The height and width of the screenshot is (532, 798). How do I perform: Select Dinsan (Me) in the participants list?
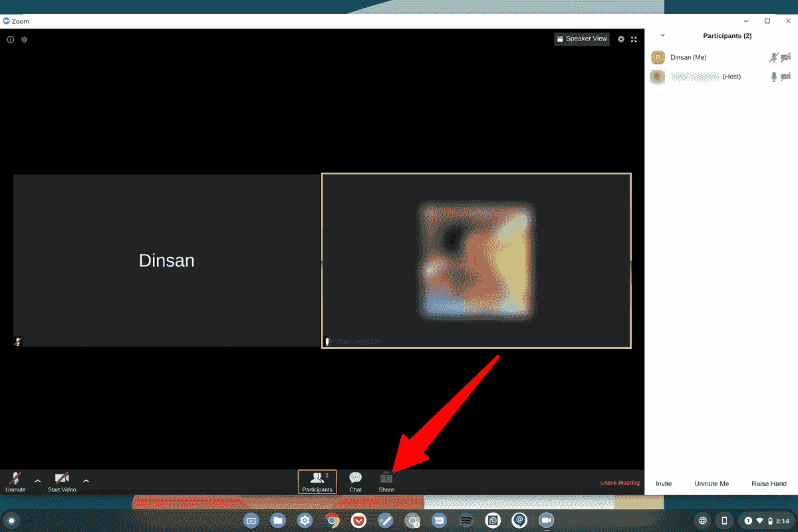688,57
